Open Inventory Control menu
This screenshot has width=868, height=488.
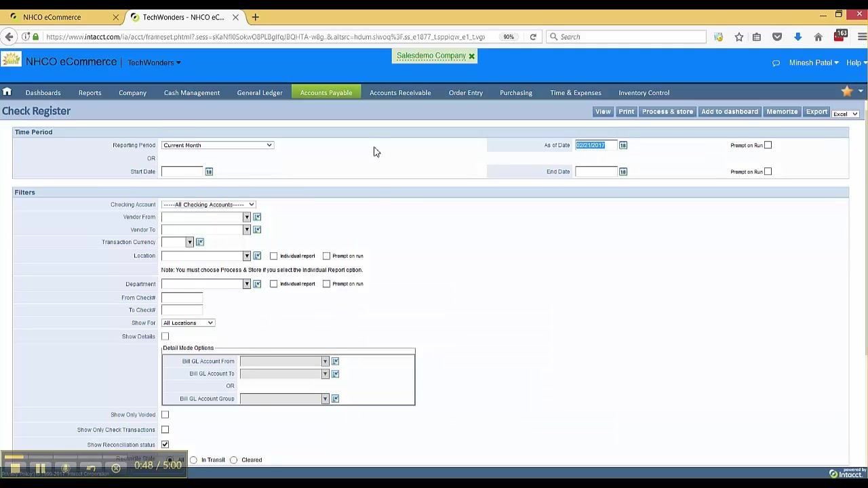(x=644, y=93)
